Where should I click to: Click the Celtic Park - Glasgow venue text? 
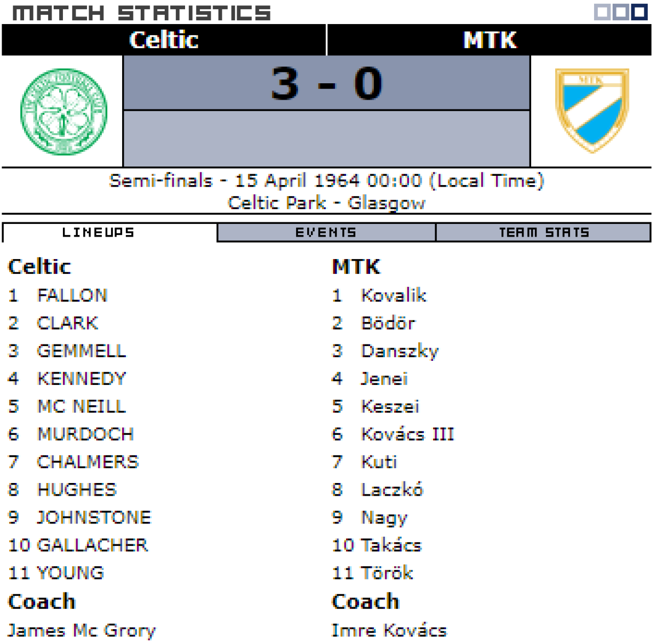[326, 203]
